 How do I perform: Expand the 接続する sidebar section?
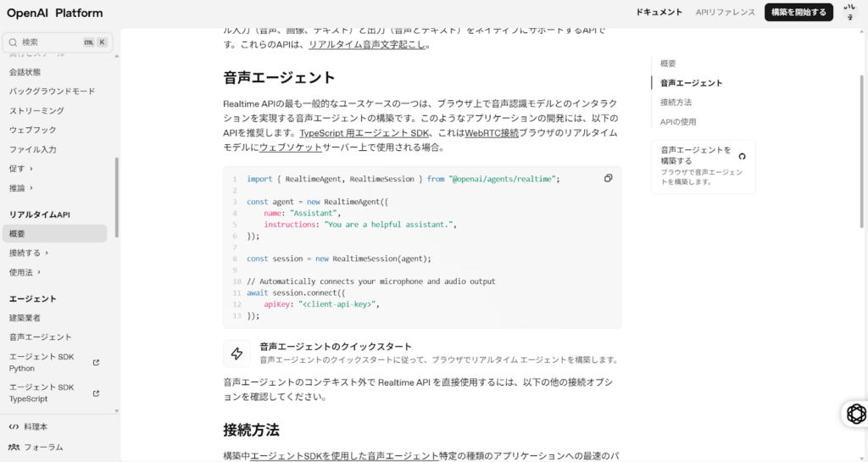point(29,253)
